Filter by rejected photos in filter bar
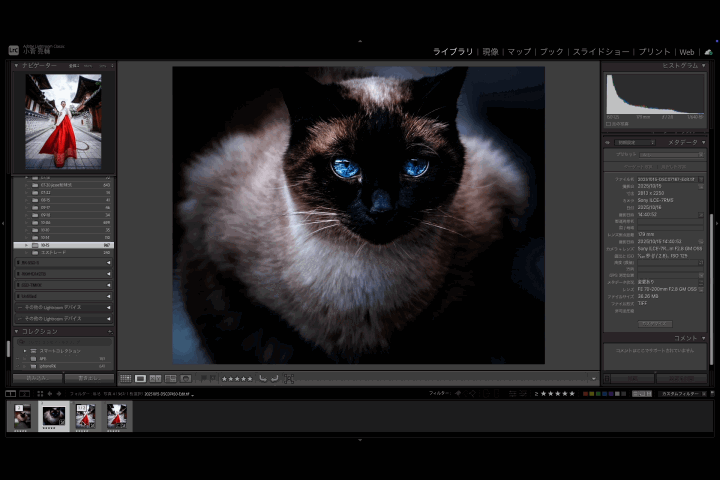720x480 pixels. 472,394
